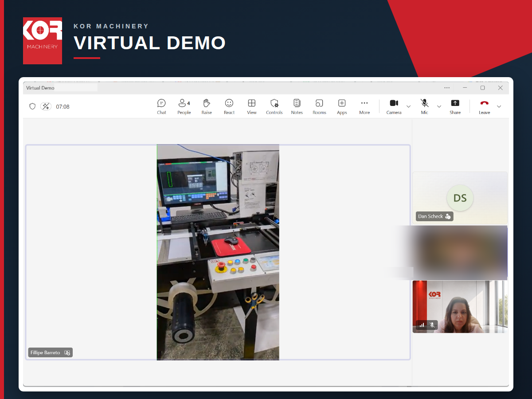Click the shield security icon
The height and width of the screenshot is (399, 532).
(x=32, y=106)
